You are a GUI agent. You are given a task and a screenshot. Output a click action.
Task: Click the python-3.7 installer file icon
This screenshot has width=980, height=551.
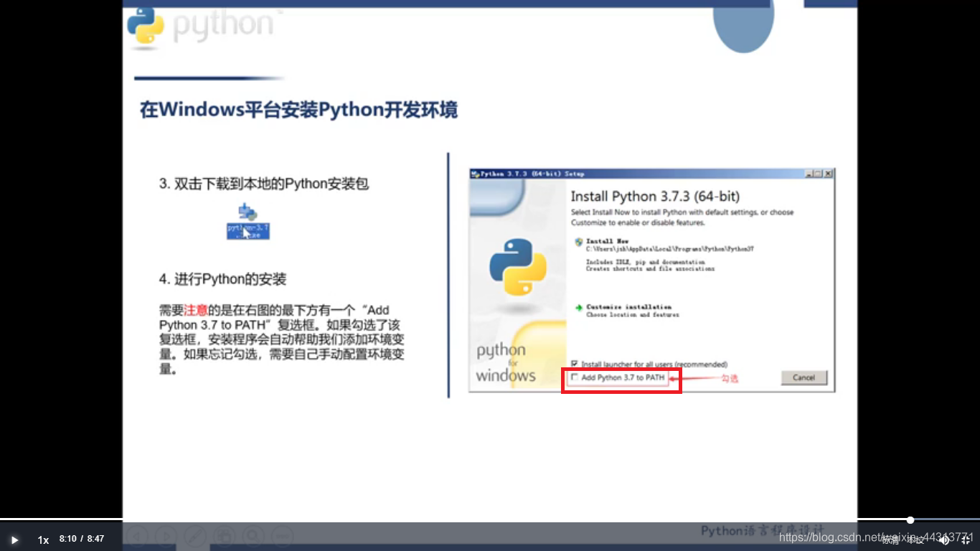(x=248, y=221)
